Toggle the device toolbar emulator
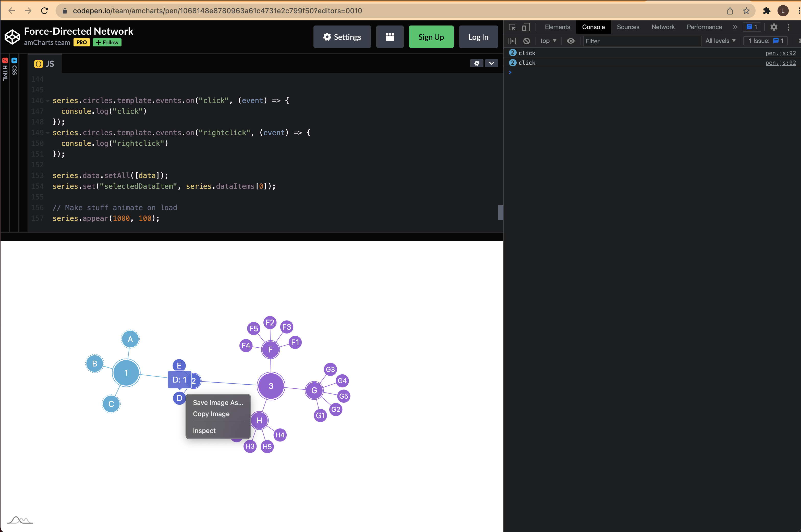Screen dimensions: 801x532 click(526, 27)
